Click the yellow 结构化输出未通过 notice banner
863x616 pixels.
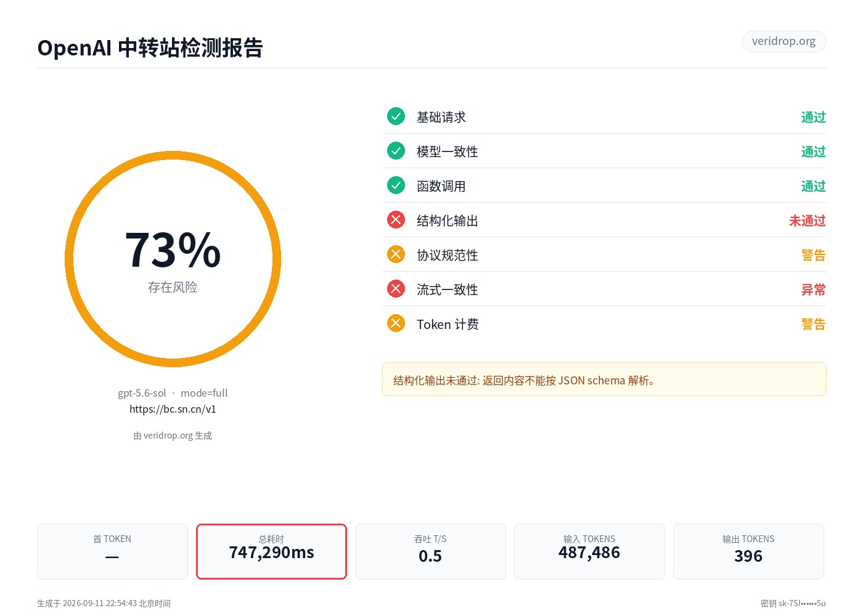(x=604, y=379)
